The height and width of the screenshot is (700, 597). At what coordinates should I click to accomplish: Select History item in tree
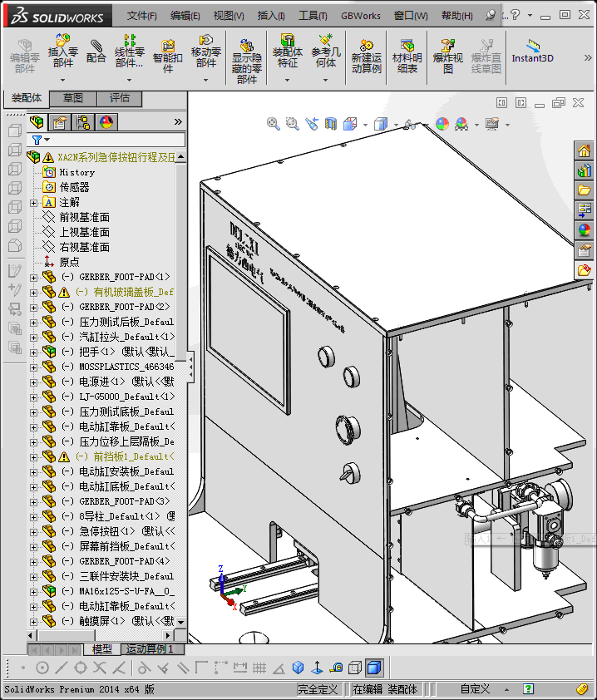[76, 172]
